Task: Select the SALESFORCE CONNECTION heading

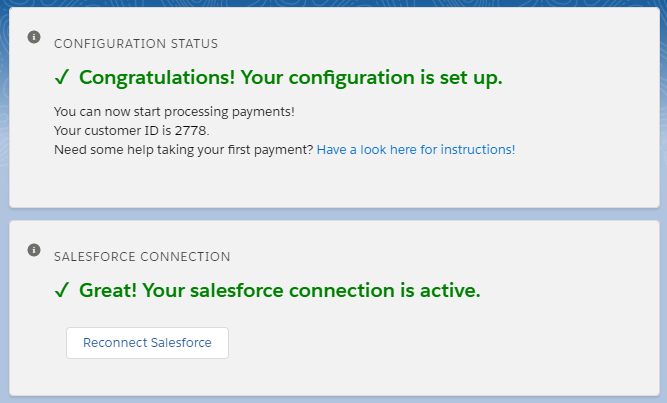Action: pyautogui.click(x=142, y=257)
